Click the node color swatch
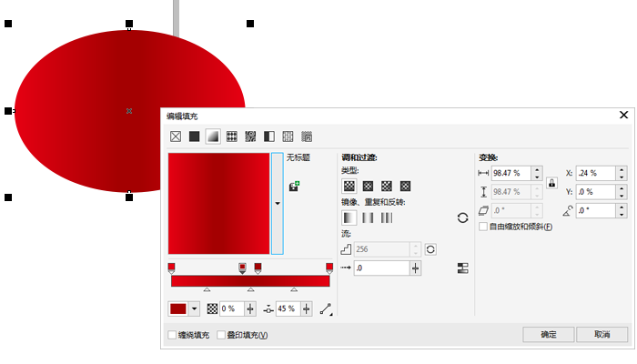637x364 pixels. coord(178,308)
